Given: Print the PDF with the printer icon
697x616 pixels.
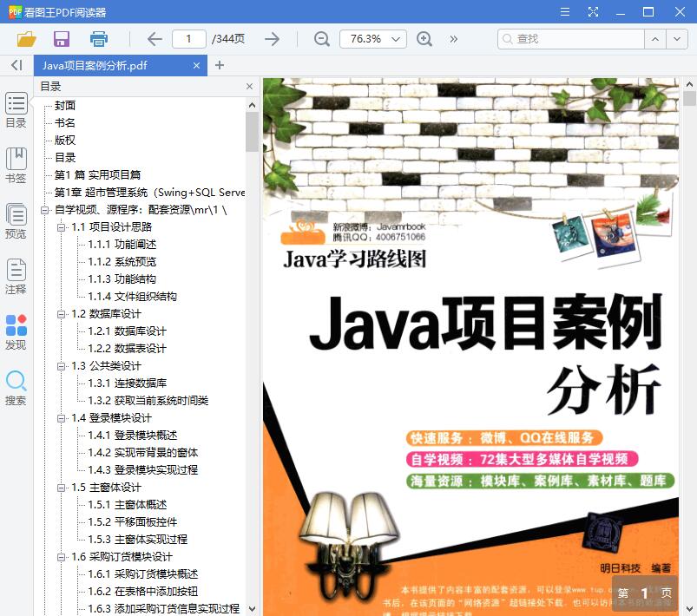Looking at the screenshot, I should (99, 39).
